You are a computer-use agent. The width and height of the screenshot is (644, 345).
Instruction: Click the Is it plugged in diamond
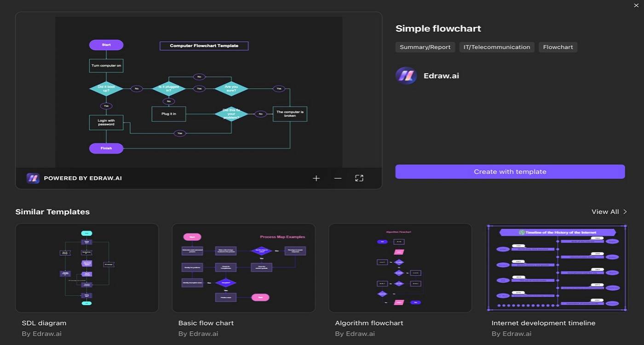coord(169,88)
